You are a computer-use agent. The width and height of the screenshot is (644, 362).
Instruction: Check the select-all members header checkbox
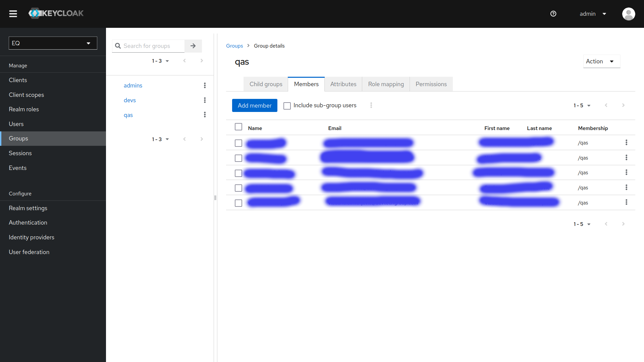click(x=238, y=127)
